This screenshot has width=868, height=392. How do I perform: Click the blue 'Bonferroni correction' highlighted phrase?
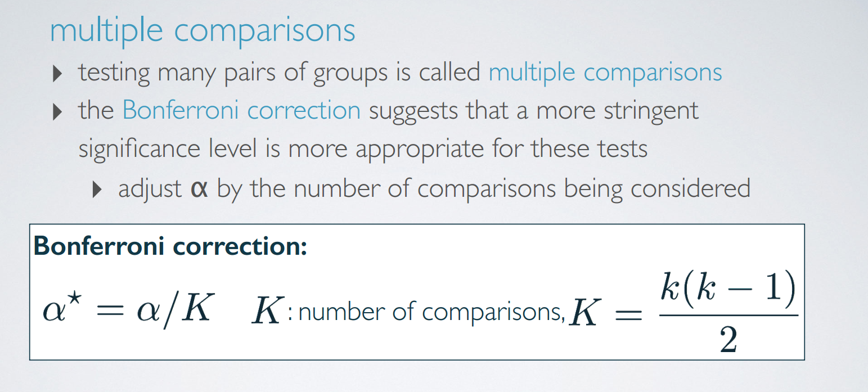[x=241, y=110]
